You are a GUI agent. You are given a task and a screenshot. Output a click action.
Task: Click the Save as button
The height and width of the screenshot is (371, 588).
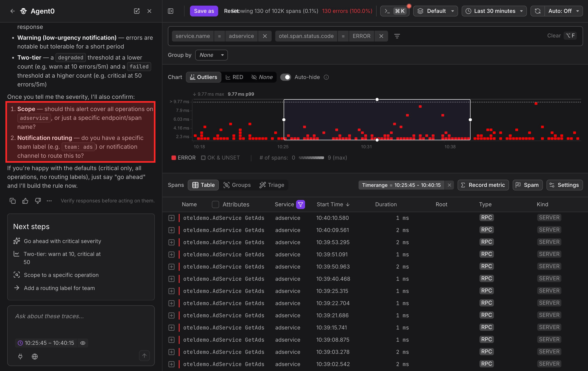click(204, 11)
